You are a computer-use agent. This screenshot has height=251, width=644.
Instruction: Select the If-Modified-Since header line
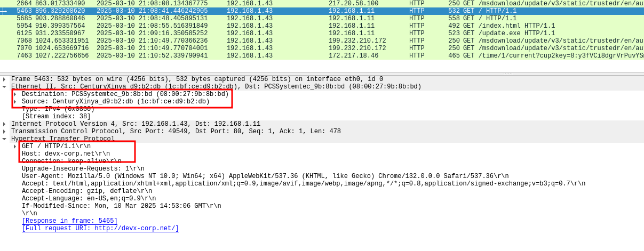[x=121, y=206]
